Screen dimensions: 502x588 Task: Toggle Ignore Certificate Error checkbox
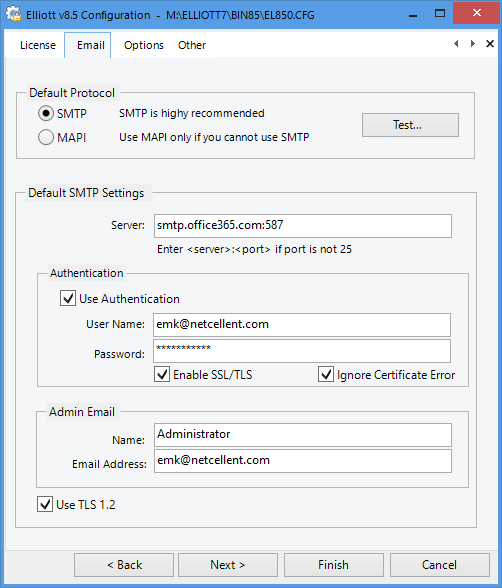coord(326,374)
